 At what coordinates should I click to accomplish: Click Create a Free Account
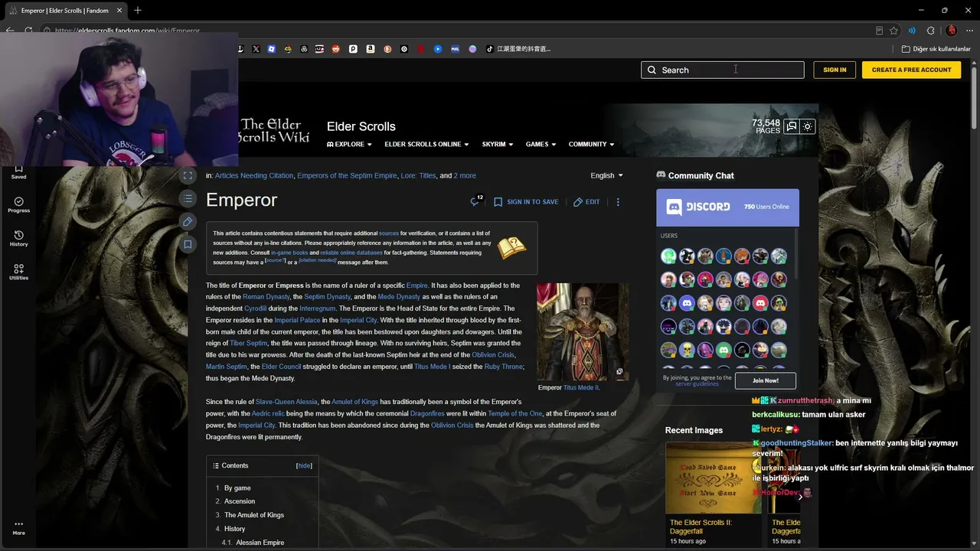point(911,70)
